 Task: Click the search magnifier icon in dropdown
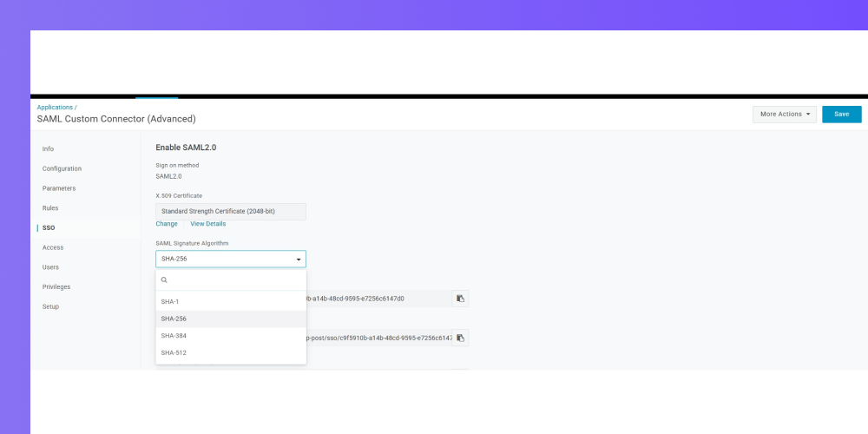point(164,280)
